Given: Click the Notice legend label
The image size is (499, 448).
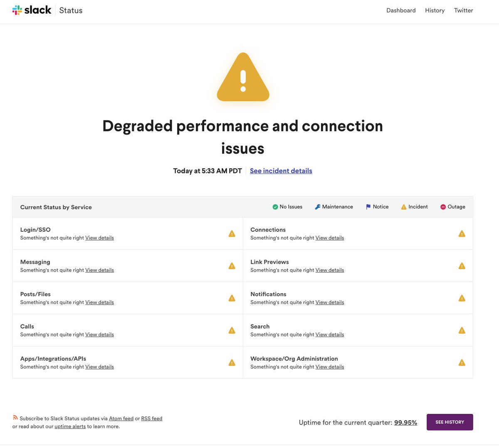Looking at the screenshot, I should tap(381, 207).
